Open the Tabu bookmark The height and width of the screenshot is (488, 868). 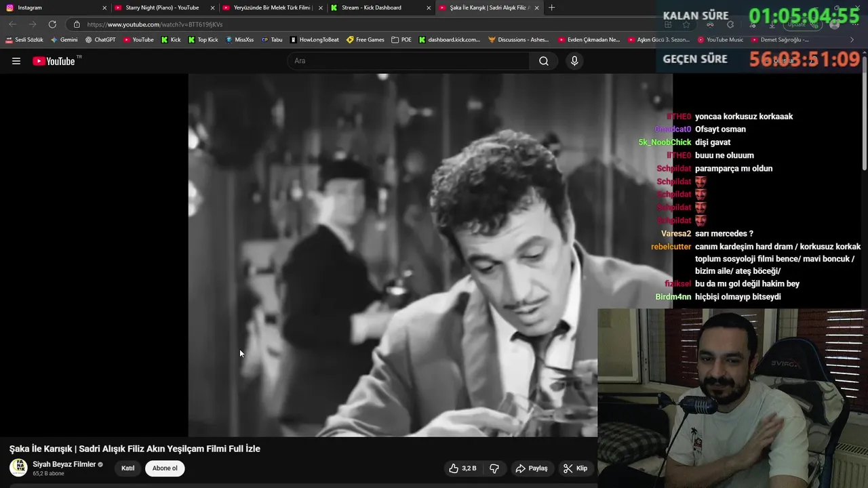pyautogui.click(x=272, y=40)
